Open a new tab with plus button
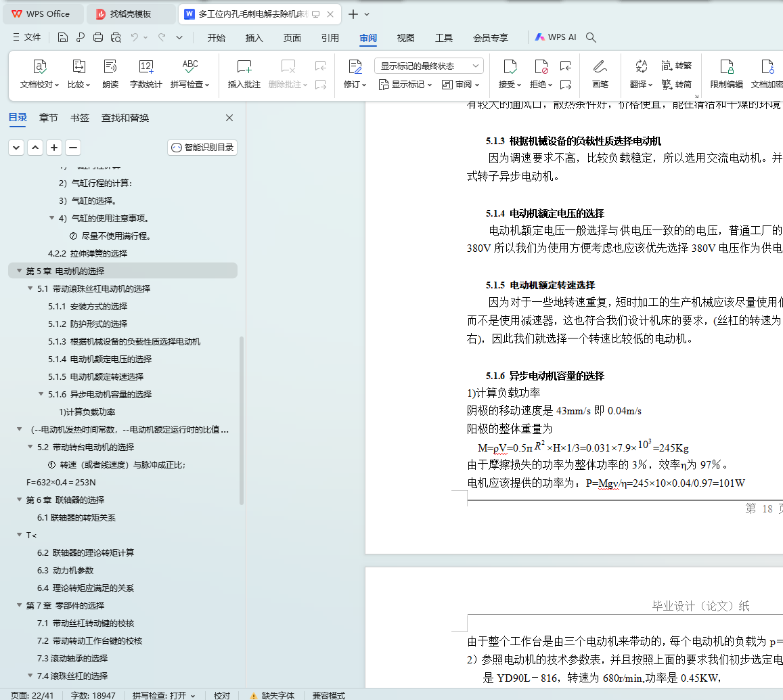This screenshot has height=700, width=783. [353, 14]
